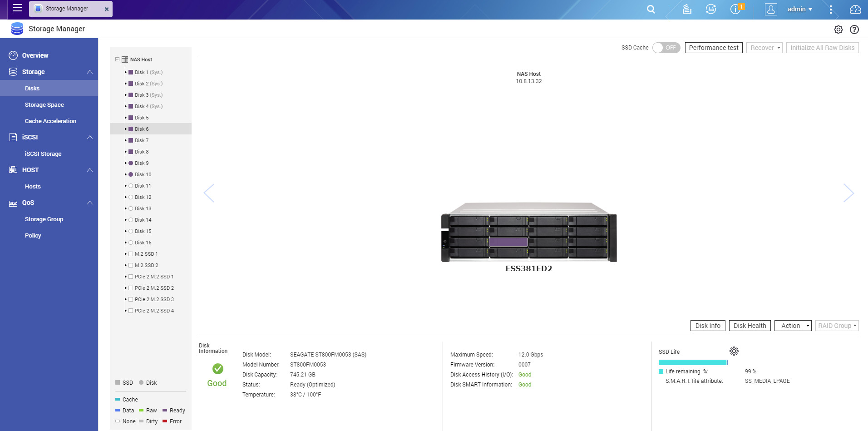Click the SSD life remaining progress bar
Image resolution: width=868 pixels, height=431 pixels.
pyautogui.click(x=693, y=362)
